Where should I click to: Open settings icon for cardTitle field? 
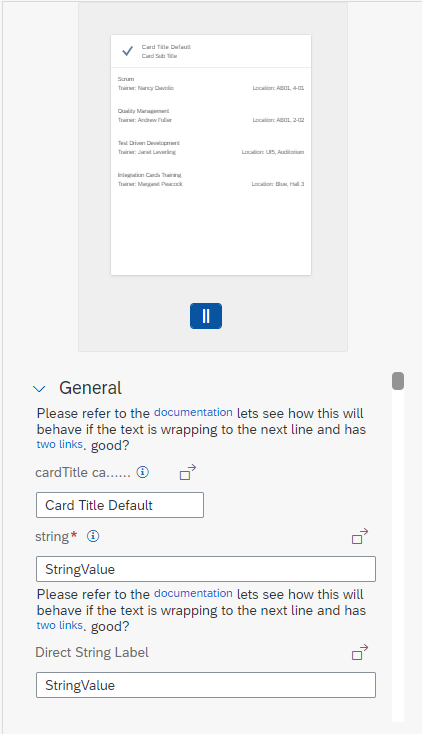[x=188, y=472]
